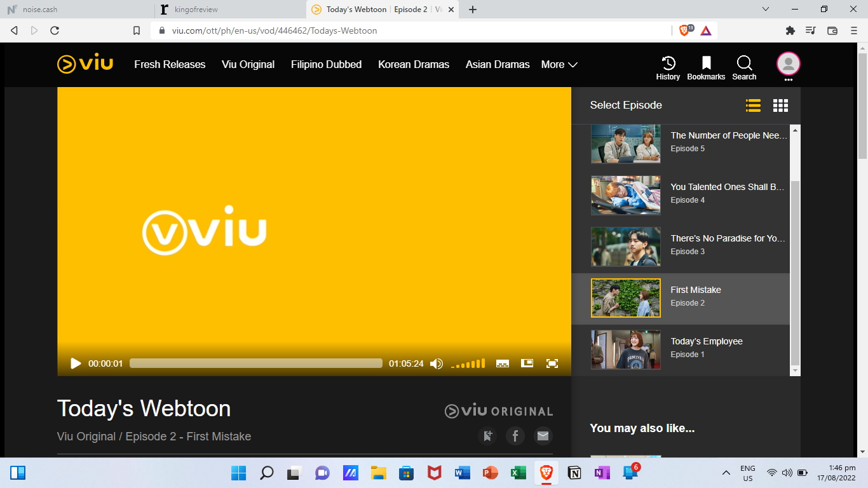Click the video progress bar
Image resolution: width=868 pixels, height=488 pixels.
click(x=256, y=363)
